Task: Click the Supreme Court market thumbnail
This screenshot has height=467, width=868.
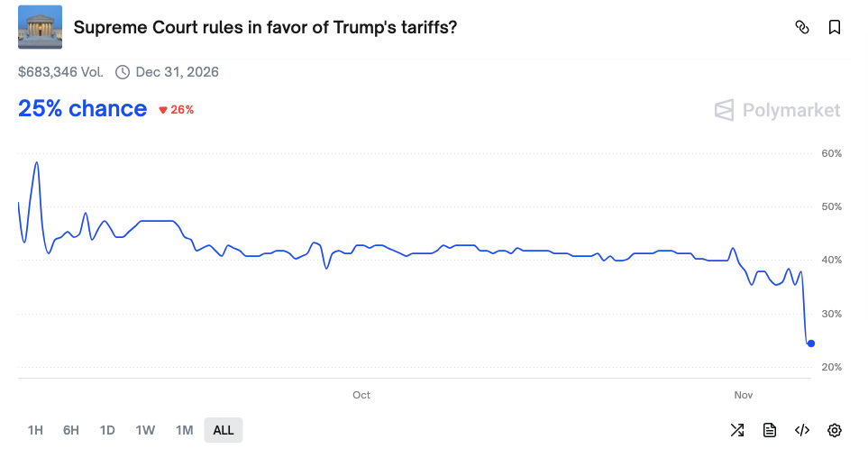Action: (40, 27)
